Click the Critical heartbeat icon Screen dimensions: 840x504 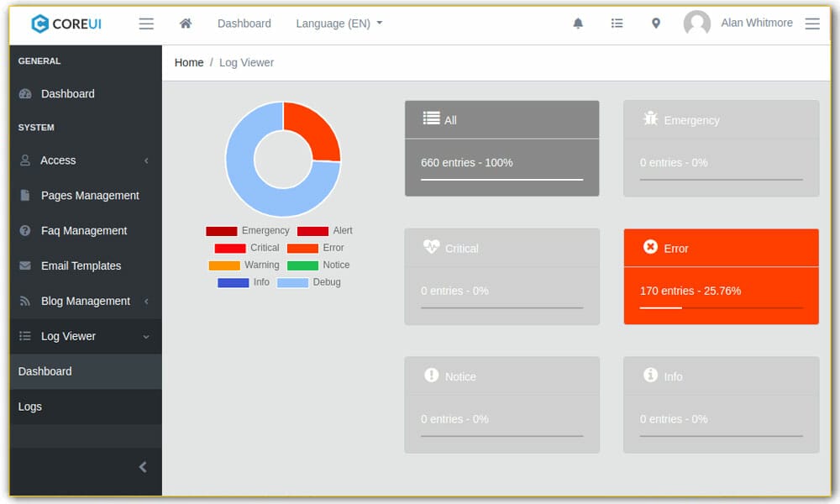coord(433,248)
